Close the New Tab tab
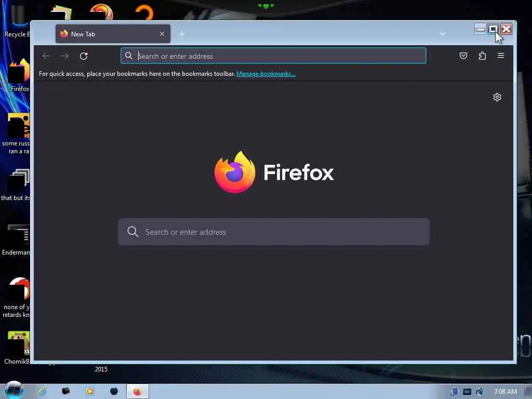The height and width of the screenshot is (399, 532). [x=162, y=34]
